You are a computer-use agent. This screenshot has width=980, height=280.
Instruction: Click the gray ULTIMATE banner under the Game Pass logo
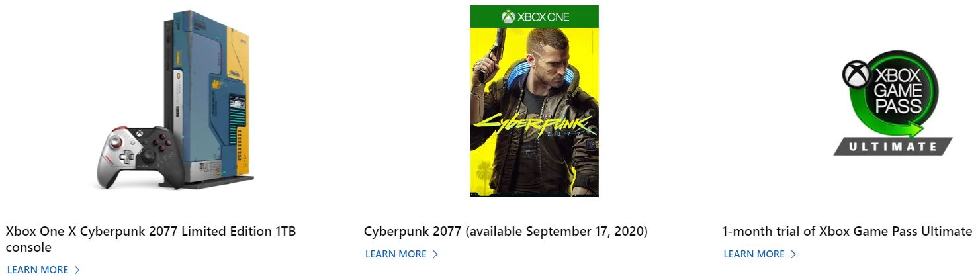(893, 146)
